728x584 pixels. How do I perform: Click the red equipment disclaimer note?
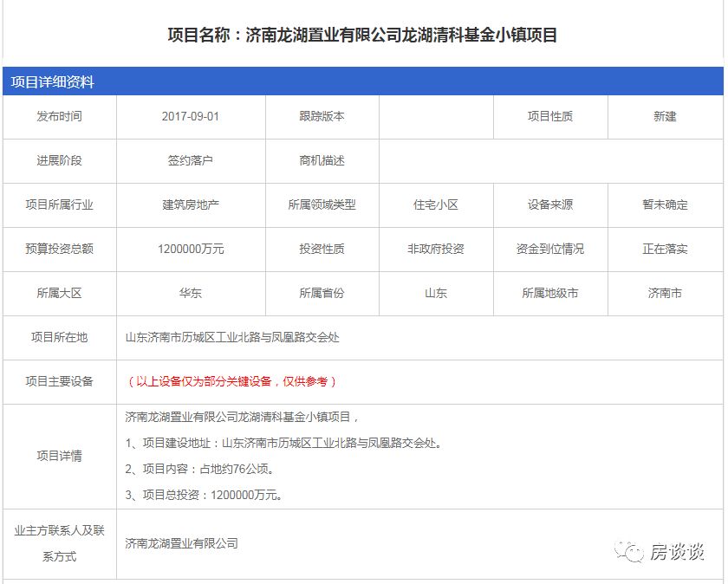tap(231, 381)
